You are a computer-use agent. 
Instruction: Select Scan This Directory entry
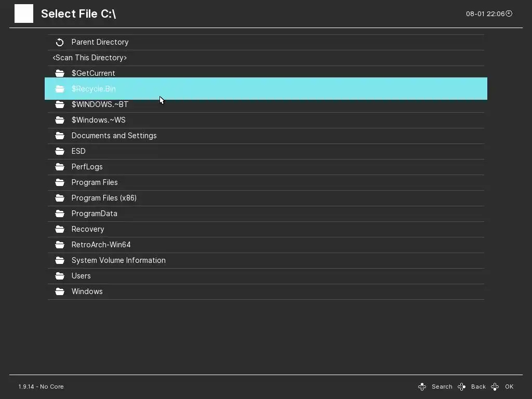point(89,58)
